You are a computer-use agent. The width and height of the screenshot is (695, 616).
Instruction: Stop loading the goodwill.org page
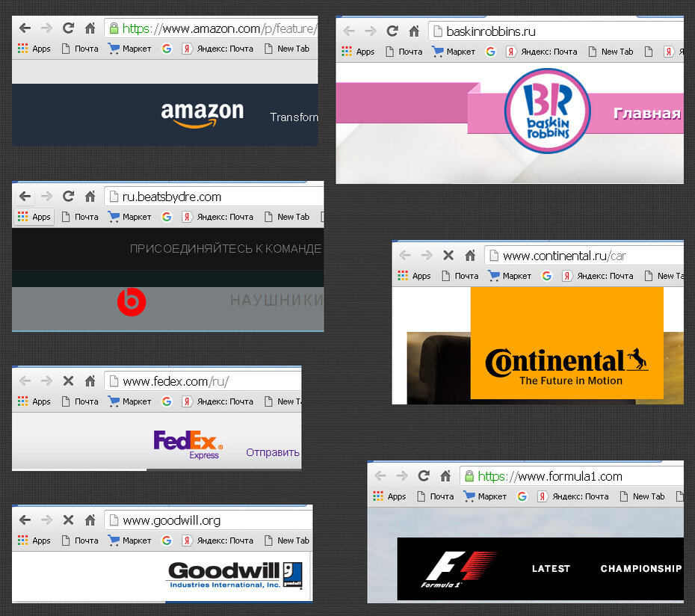68,520
